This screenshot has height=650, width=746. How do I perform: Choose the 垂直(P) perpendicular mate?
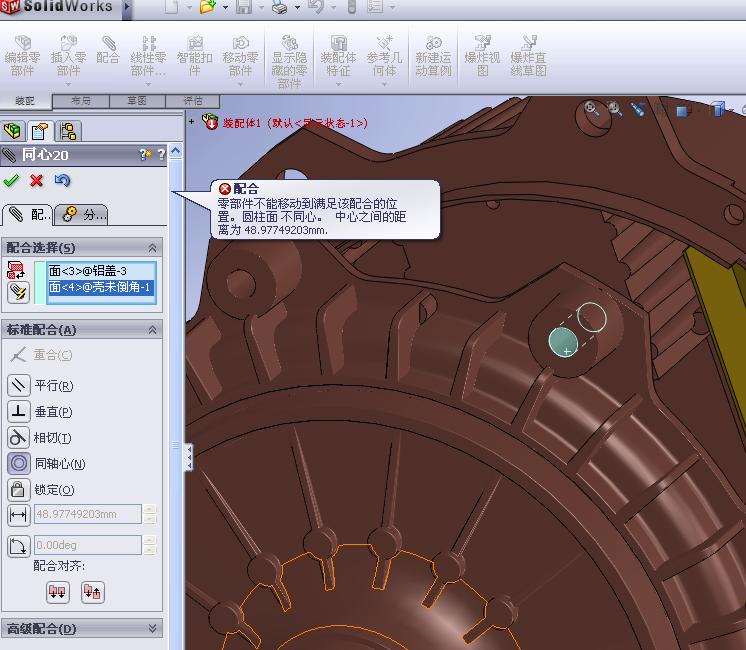coord(40,412)
